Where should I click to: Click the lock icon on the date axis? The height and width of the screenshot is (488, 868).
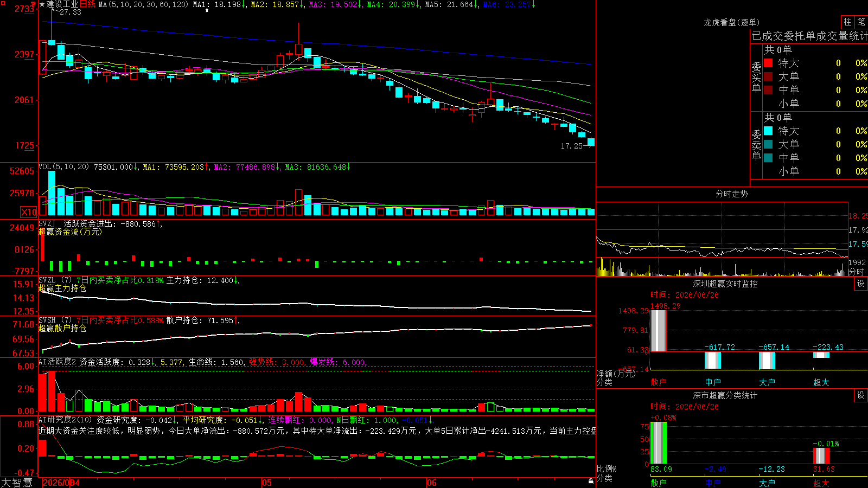(591, 481)
